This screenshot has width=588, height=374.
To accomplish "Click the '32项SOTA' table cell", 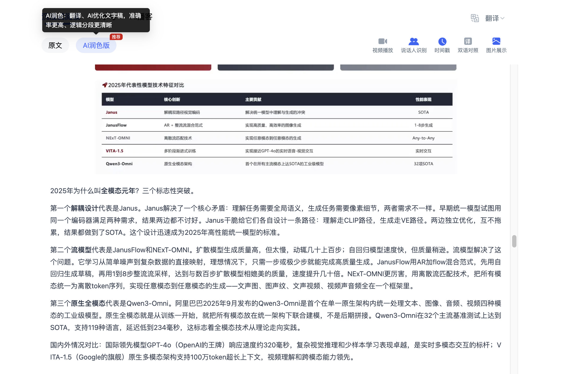I will [423, 164].
